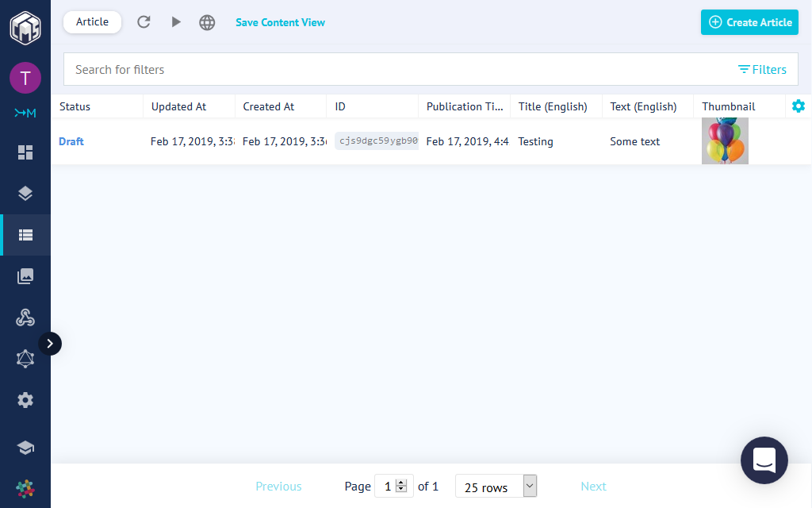Screen dimensions: 812x508
Task: Click the Save Content View link
Action: pyautogui.click(x=280, y=22)
